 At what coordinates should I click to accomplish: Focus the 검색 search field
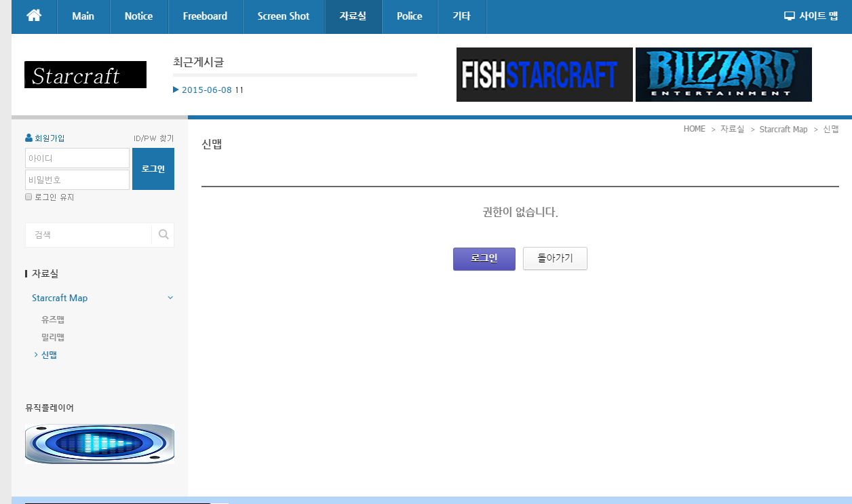click(x=88, y=235)
